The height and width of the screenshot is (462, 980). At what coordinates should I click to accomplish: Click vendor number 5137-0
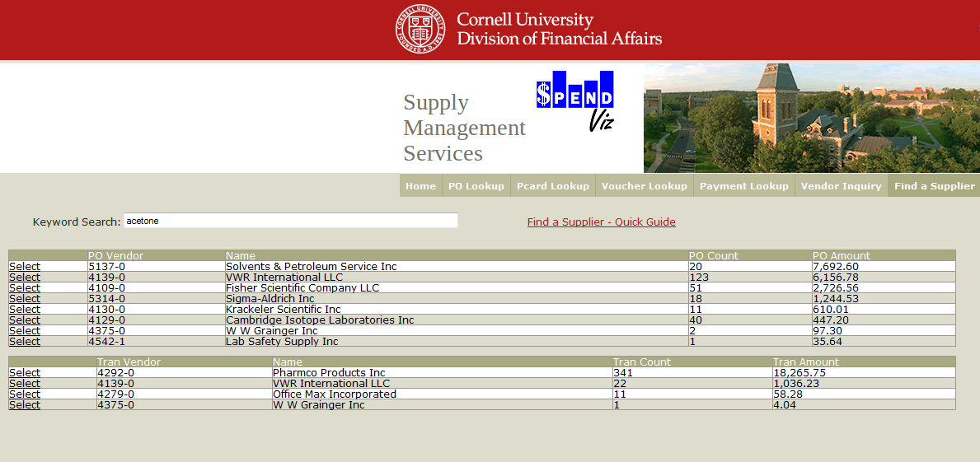pos(106,267)
